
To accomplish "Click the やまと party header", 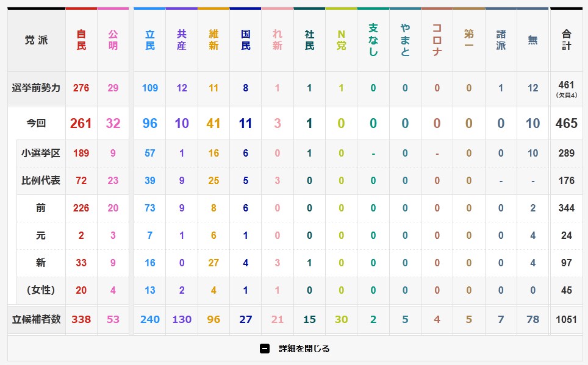I will click(405, 40).
